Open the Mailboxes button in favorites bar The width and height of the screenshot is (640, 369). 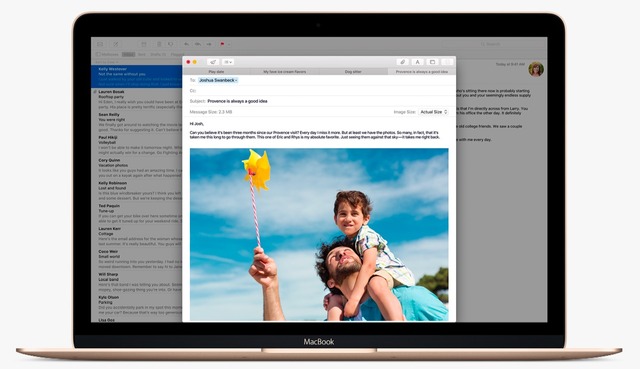pyautogui.click(x=108, y=54)
